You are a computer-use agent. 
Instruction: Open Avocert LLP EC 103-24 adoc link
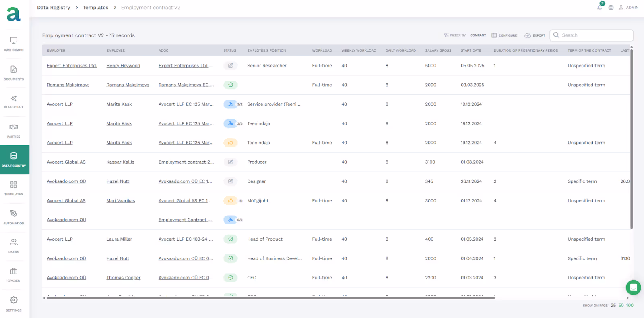186,239
